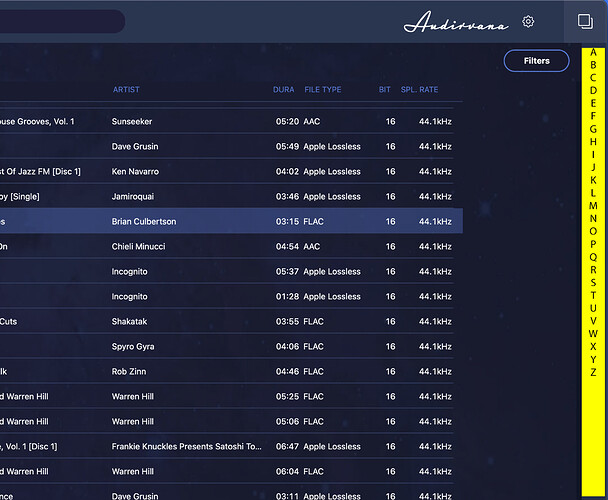Select the Ken Navarro track
The width and height of the screenshot is (608, 500).
pos(226,171)
